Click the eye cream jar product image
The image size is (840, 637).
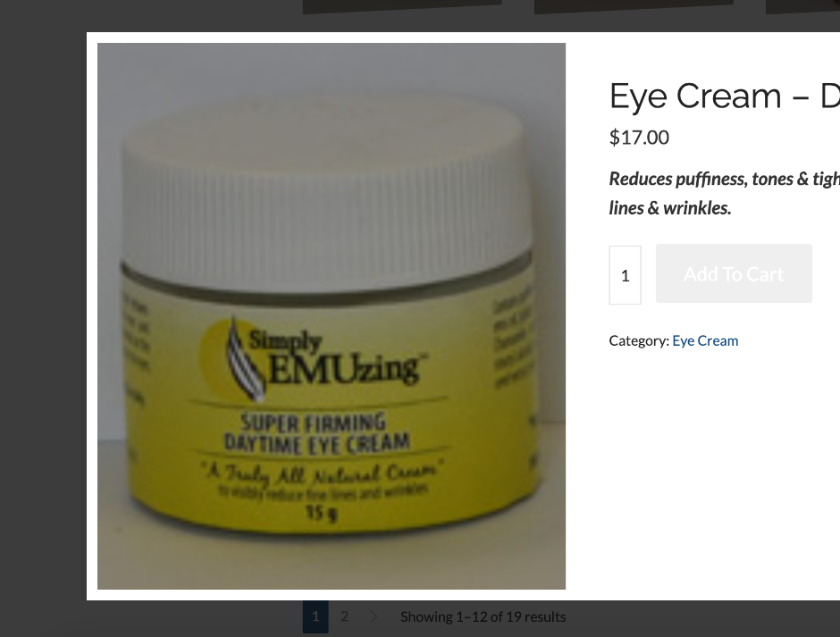331,316
